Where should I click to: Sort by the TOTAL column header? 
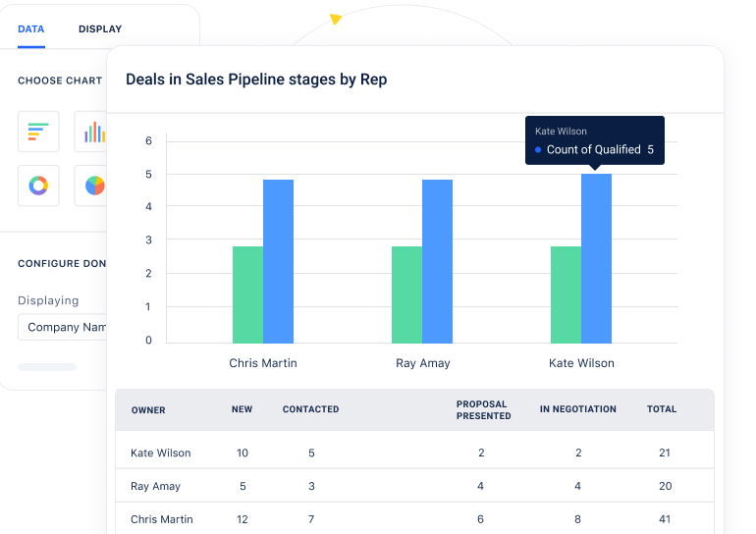661,409
